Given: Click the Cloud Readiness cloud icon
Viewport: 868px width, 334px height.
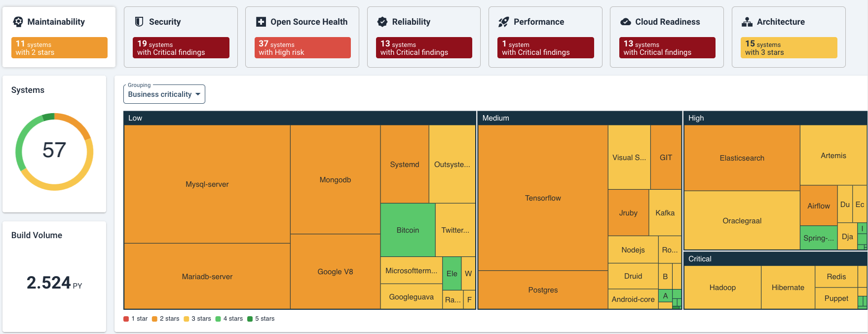Looking at the screenshot, I should pyautogui.click(x=625, y=22).
